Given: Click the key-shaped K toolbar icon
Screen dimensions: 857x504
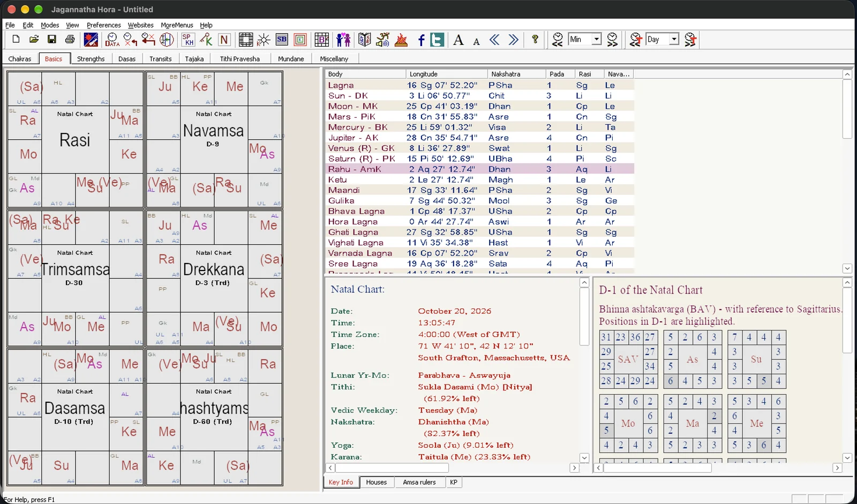Looking at the screenshot, I should point(206,39).
